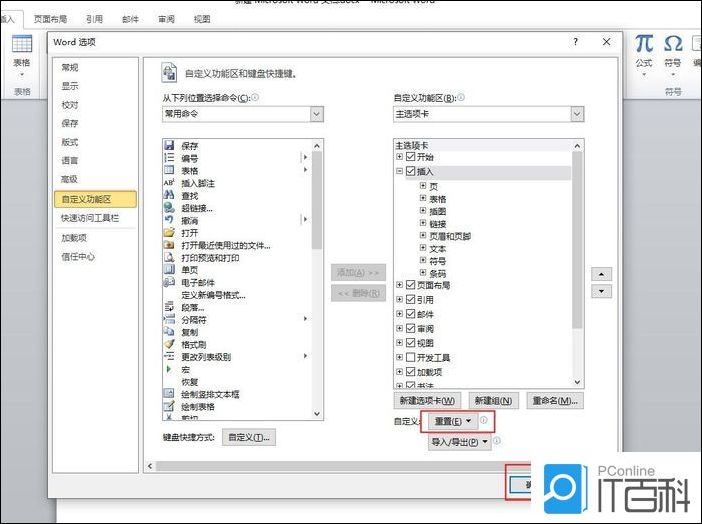Select the Hyperlink (超链接) globe icon

169,207
